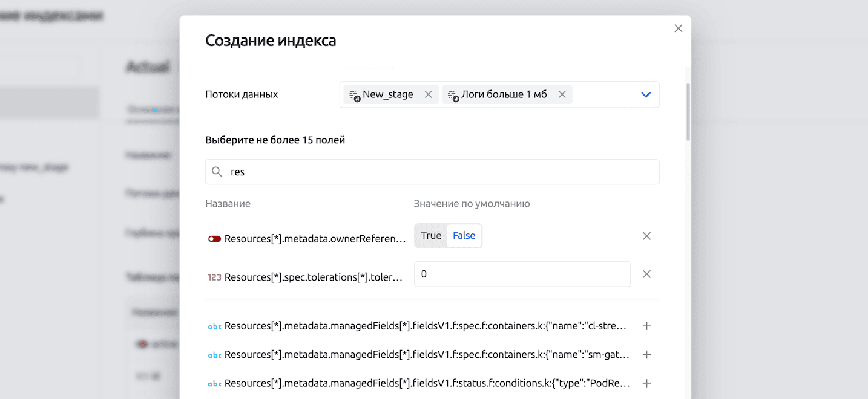Set default value to False
Image resolution: width=868 pixels, height=399 pixels.
click(x=464, y=236)
